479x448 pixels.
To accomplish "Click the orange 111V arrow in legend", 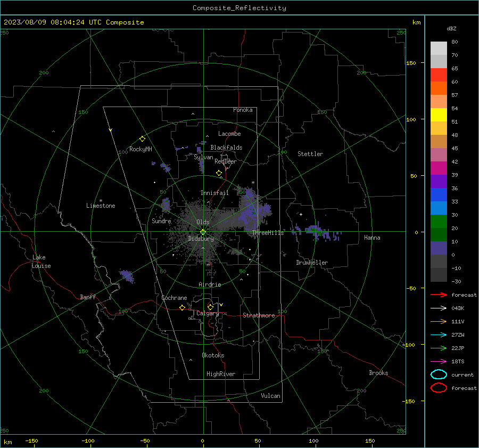I will tap(439, 321).
